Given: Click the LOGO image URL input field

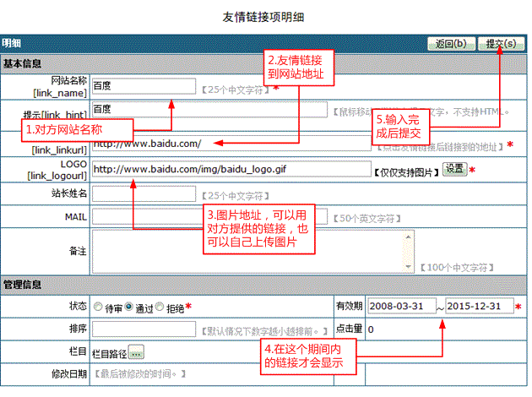Looking at the screenshot, I should (x=230, y=170).
